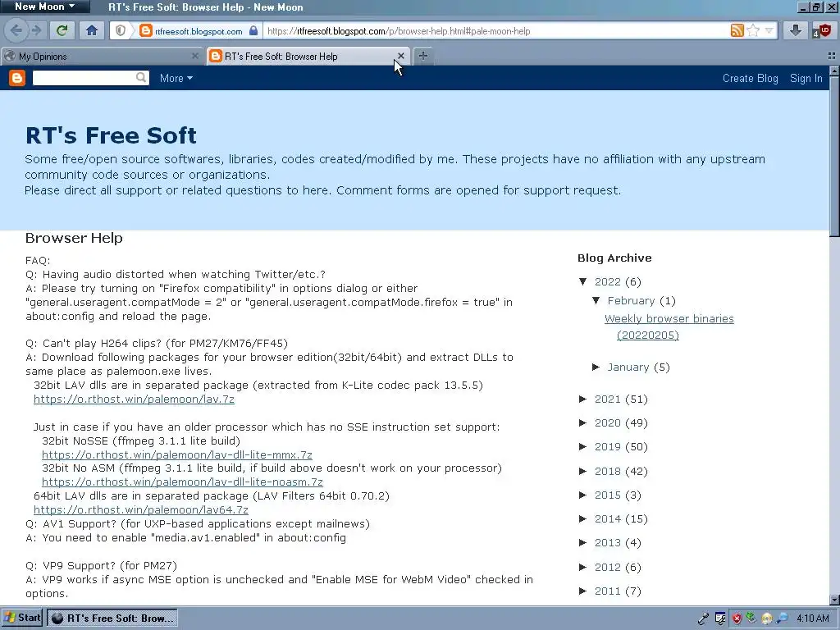The image size is (840, 630).
Task: Open the 2021 archive link
Action: pyautogui.click(x=608, y=399)
